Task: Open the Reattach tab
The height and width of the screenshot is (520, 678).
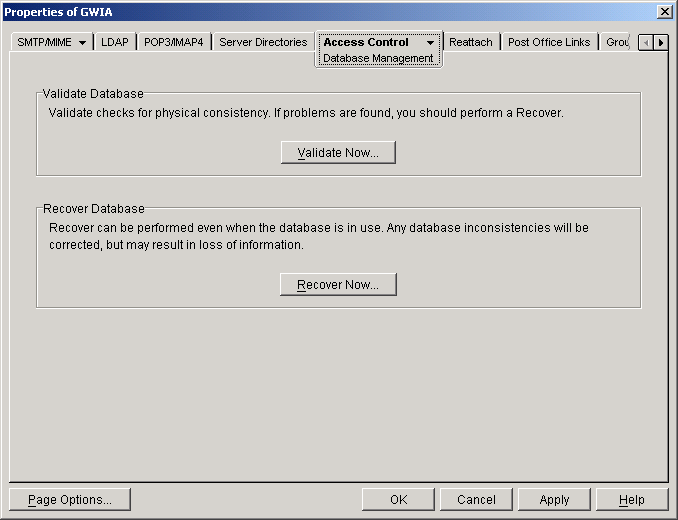Action: pyautogui.click(x=471, y=43)
